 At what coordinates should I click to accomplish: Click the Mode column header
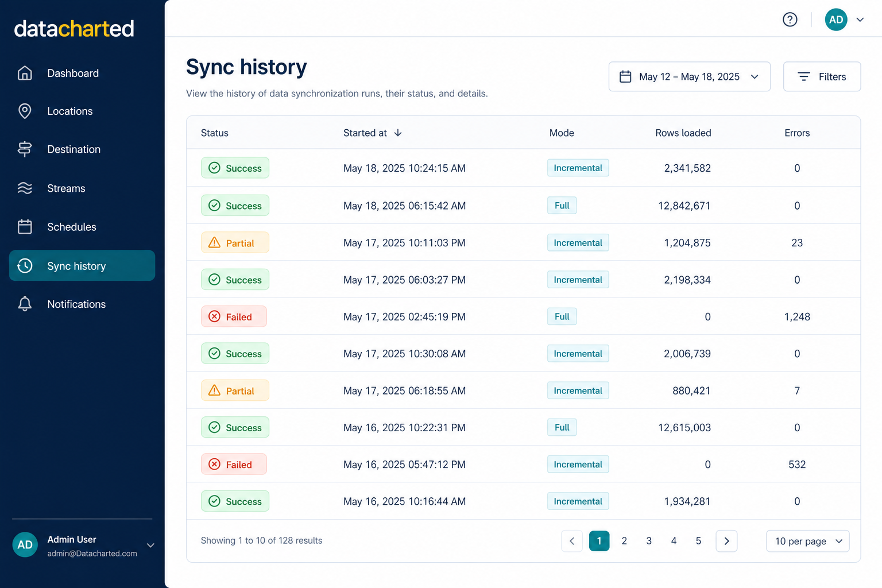tap(562, 133)
